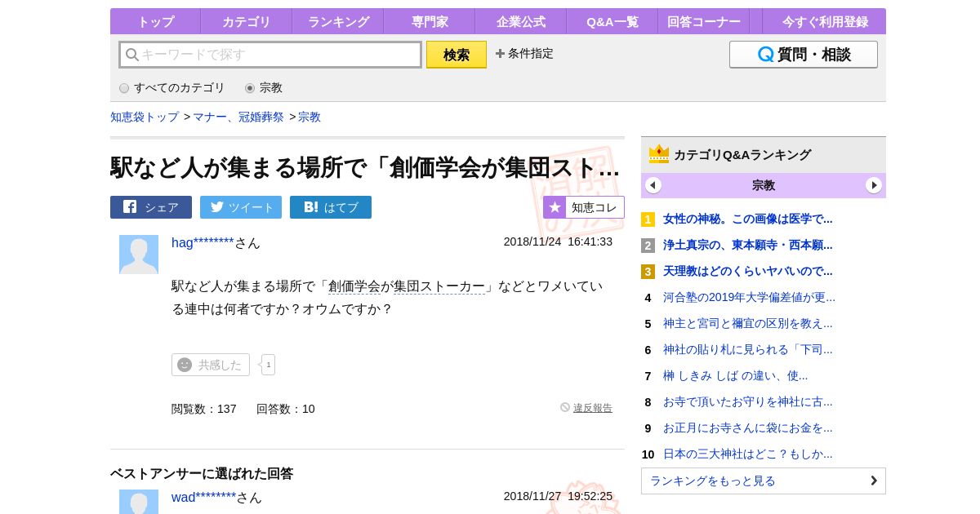This screenshot has width=980, height=514.
Task: Click the question title heading
Action: (x=365, y=167)
